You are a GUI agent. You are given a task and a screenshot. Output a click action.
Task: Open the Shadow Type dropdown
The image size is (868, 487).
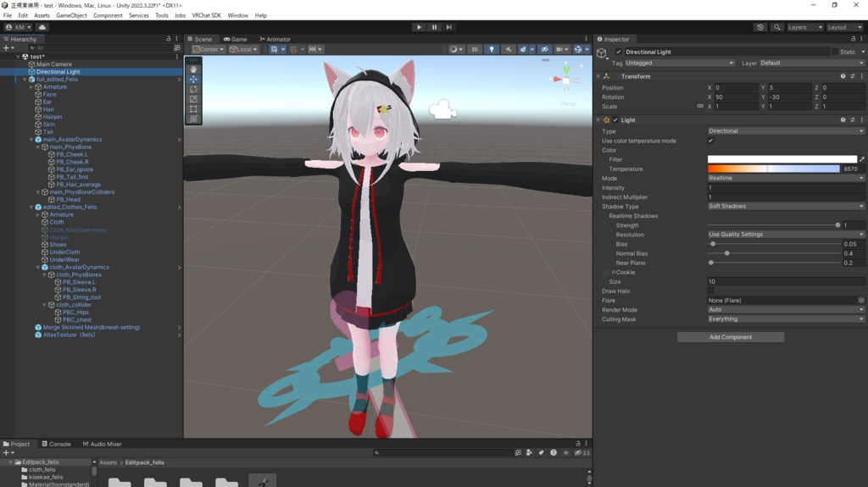click(786, 207)
